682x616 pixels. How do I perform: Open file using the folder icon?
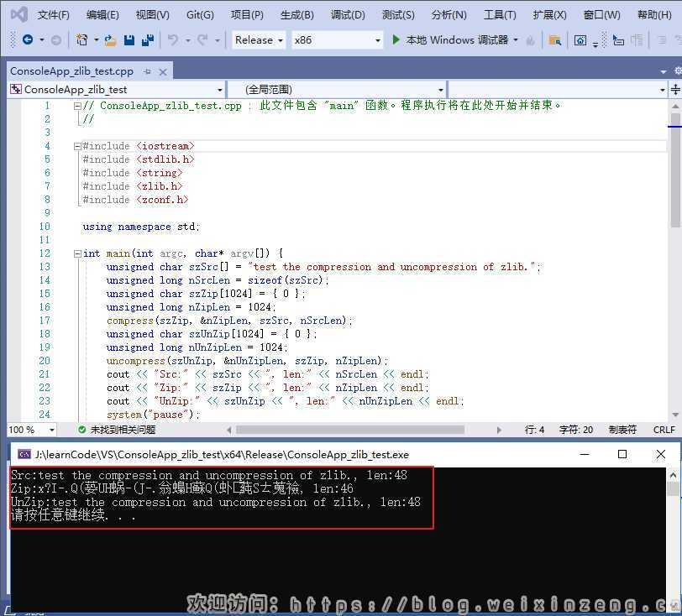click(x=110, y=40)
